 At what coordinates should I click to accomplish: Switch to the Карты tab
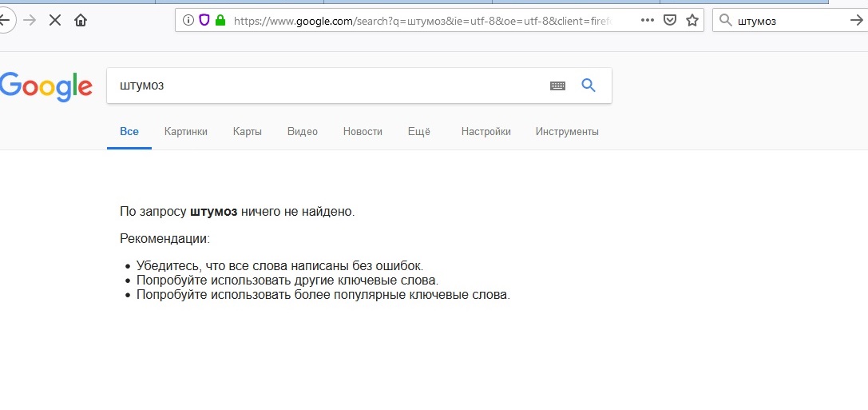(x=248, y=132)
